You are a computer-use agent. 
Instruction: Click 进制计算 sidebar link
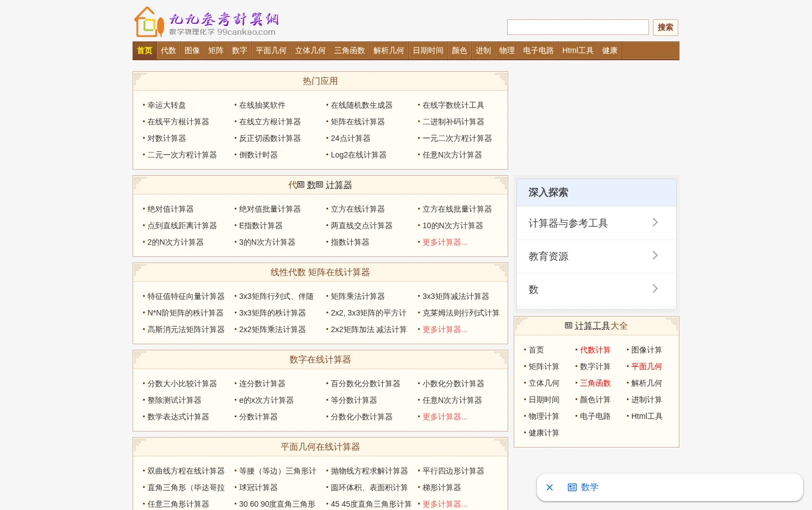pyautogui.click(x=647, y=399)
